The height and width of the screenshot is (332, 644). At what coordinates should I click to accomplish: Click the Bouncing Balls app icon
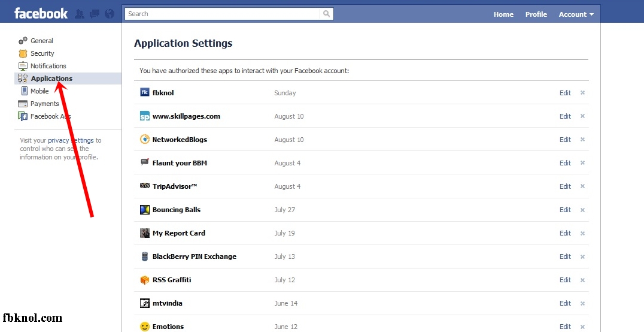pos(145,209)
